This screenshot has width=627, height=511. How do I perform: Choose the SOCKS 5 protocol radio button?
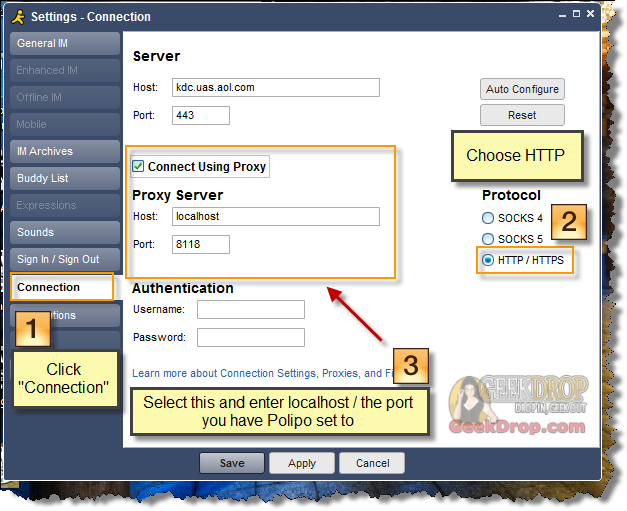[488, 239]
